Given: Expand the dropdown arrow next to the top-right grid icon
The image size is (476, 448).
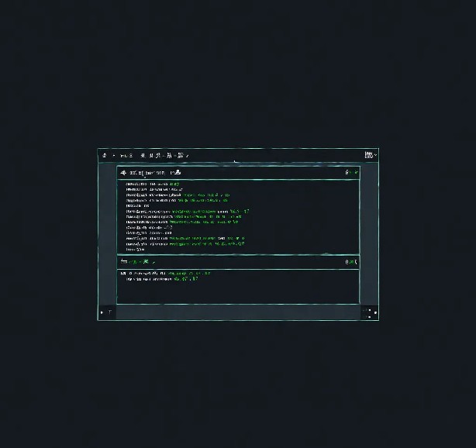Looking at the screenshot, I should (x=376, y=155).
